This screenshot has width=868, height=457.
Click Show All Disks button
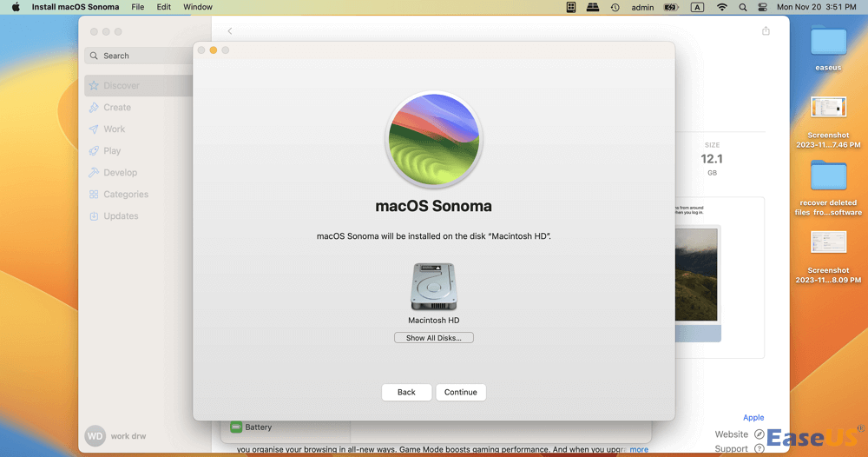click(433, 338)
